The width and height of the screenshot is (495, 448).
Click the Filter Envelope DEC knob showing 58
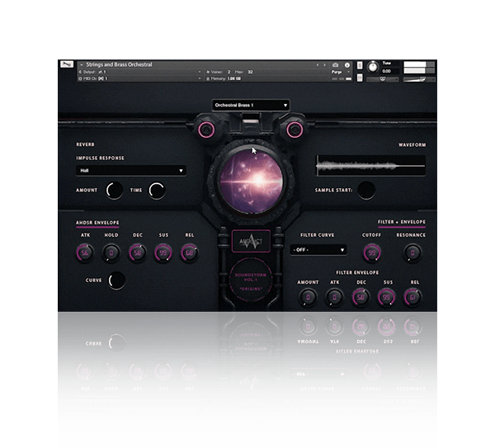click(361, 297)
